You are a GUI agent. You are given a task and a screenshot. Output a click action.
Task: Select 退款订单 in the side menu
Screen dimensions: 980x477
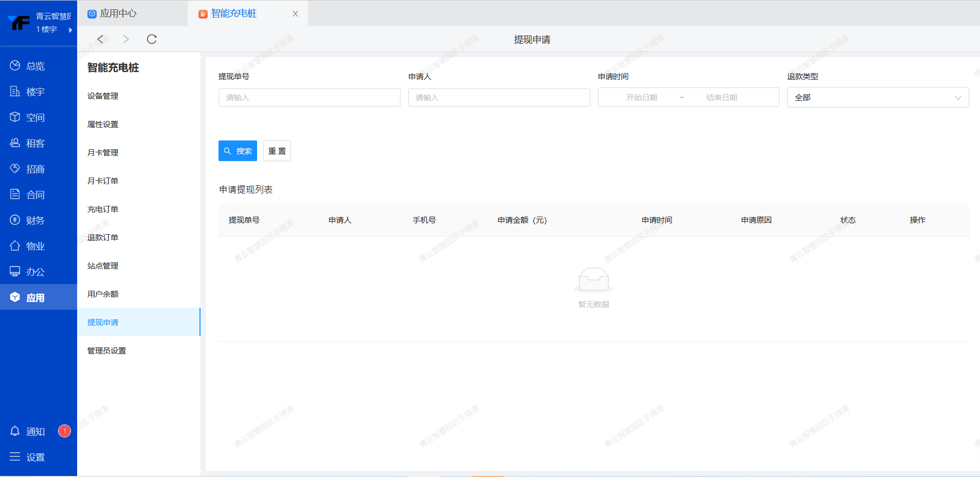point(103,237)
